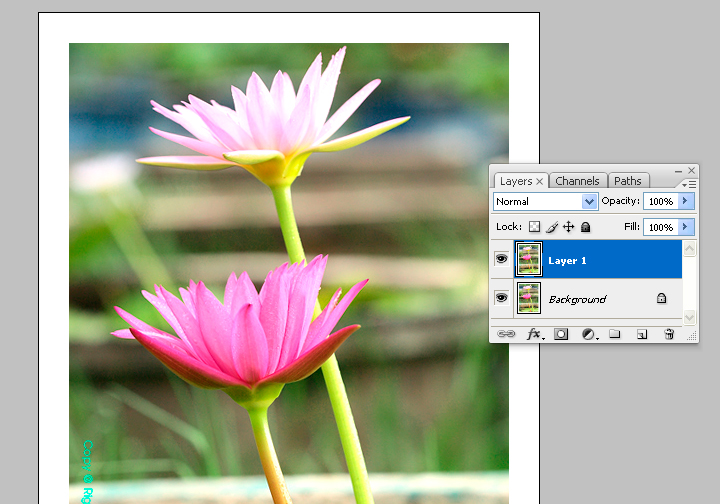Hide Layer 1 visibility eye

(502, 260)
